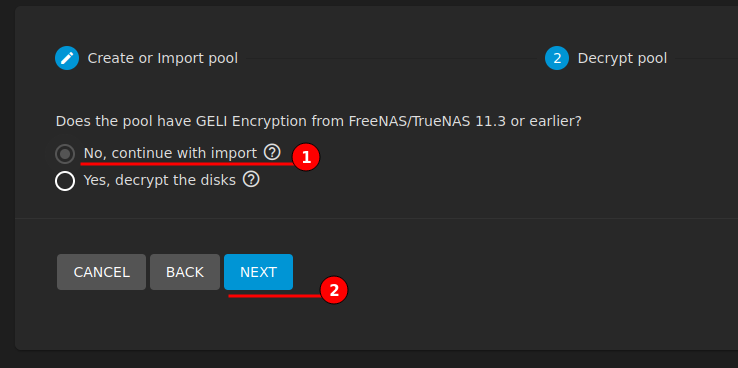Go to the 'Create or Import pool' step

[162, 58]
